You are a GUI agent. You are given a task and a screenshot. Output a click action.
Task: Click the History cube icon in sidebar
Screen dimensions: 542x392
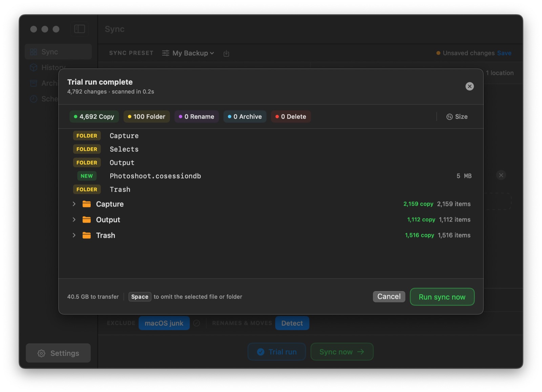33,67
